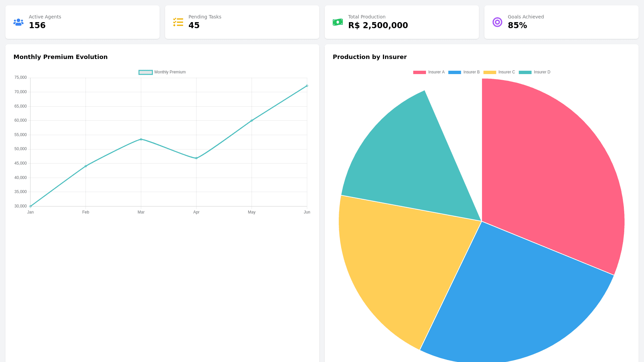Hide Insurer D via legend entry

point(535,72)
